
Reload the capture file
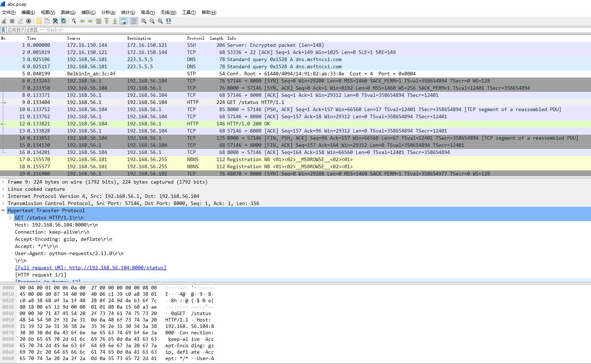click(x=64, y=21)
